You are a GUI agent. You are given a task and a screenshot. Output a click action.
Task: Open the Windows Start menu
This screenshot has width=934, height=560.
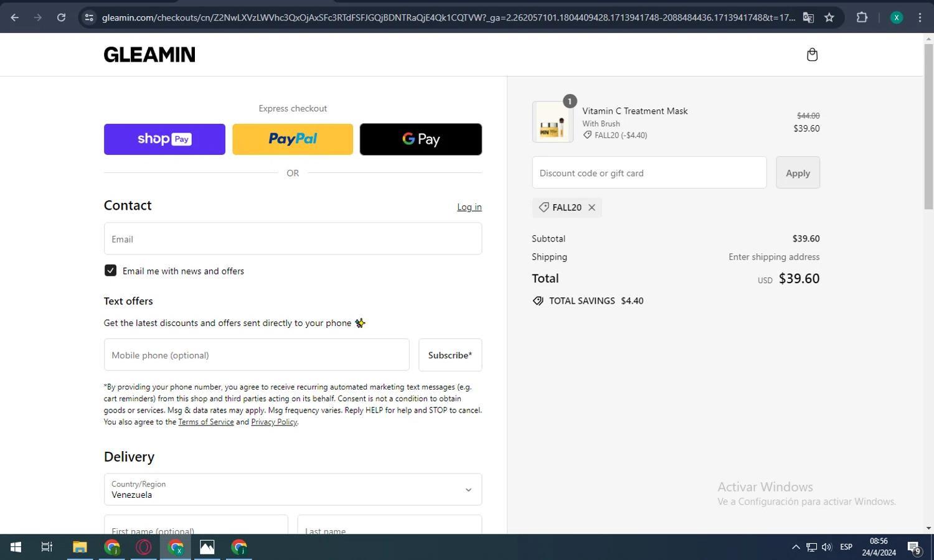[16, 547]
